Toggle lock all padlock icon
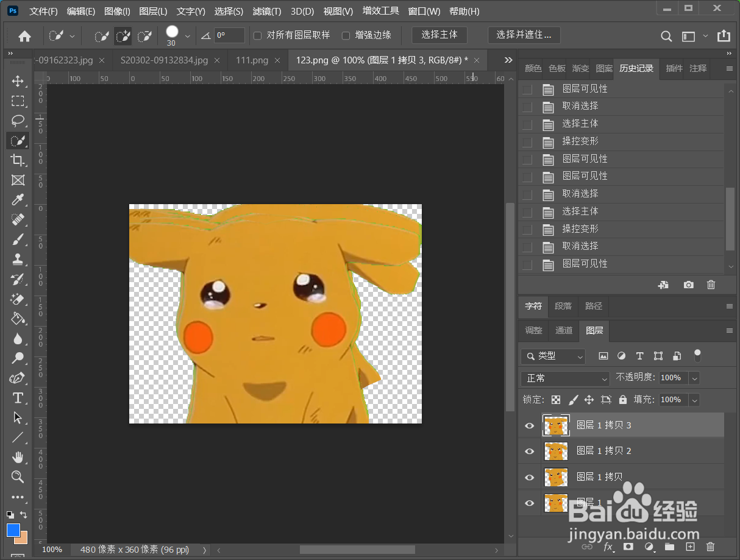 click(x=622, y=400)
